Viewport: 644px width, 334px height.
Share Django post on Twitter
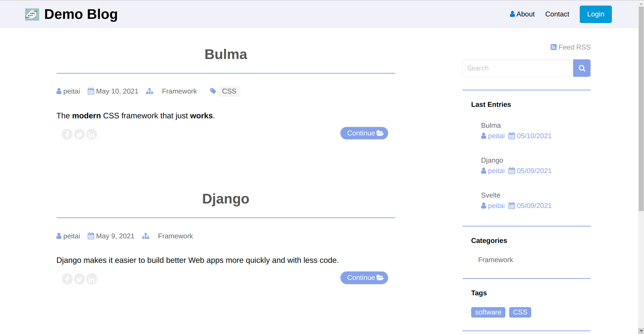point(79,279)
